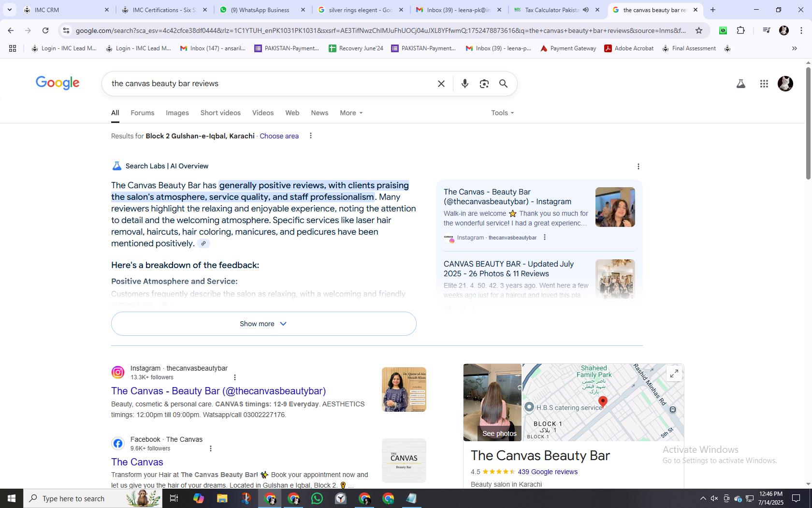Image resolution: width=812 pixels, height=508 pixels.
Task: Open the Chrome three-dot menu
Action: pos(801,30)
